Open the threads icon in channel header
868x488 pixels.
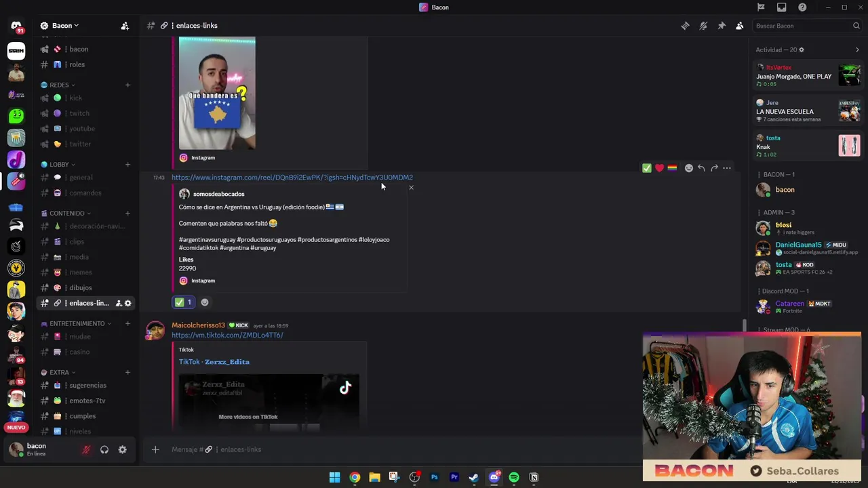[685, 26]
